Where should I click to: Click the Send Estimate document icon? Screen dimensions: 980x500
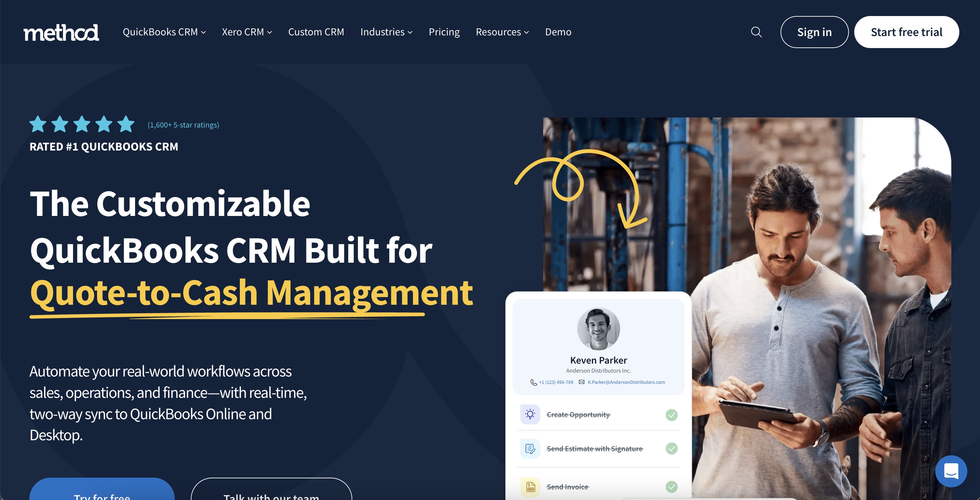530,449
